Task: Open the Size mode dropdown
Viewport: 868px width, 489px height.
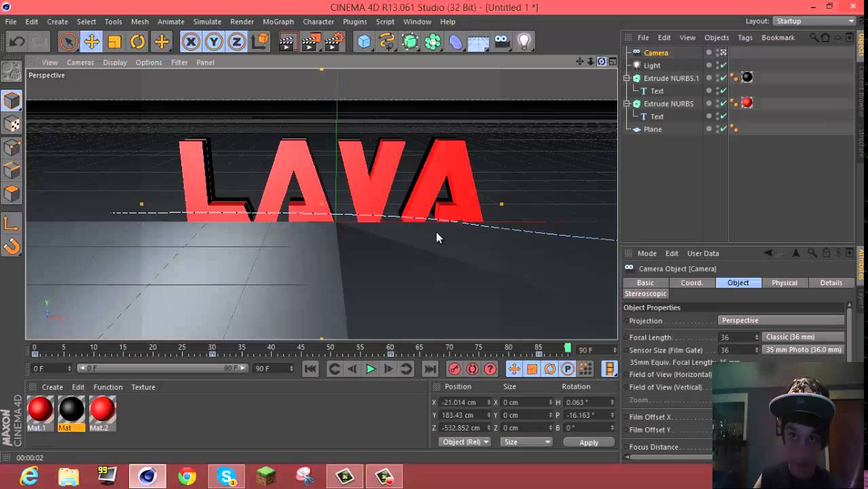Action: click(x=526, y=441)
